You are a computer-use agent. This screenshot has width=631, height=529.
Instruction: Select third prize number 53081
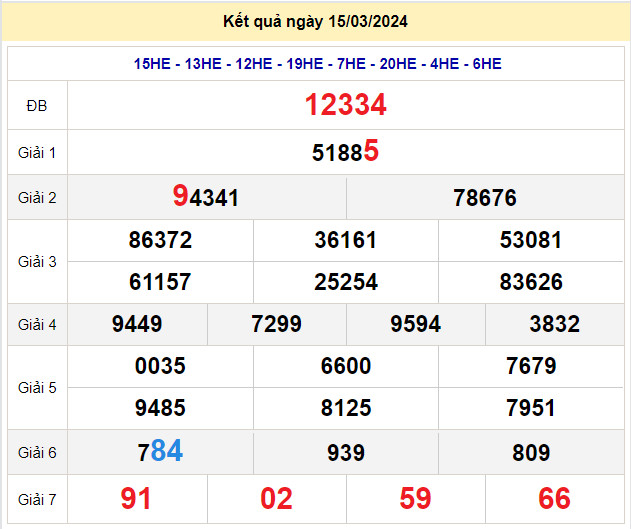[x=530, y=240]
